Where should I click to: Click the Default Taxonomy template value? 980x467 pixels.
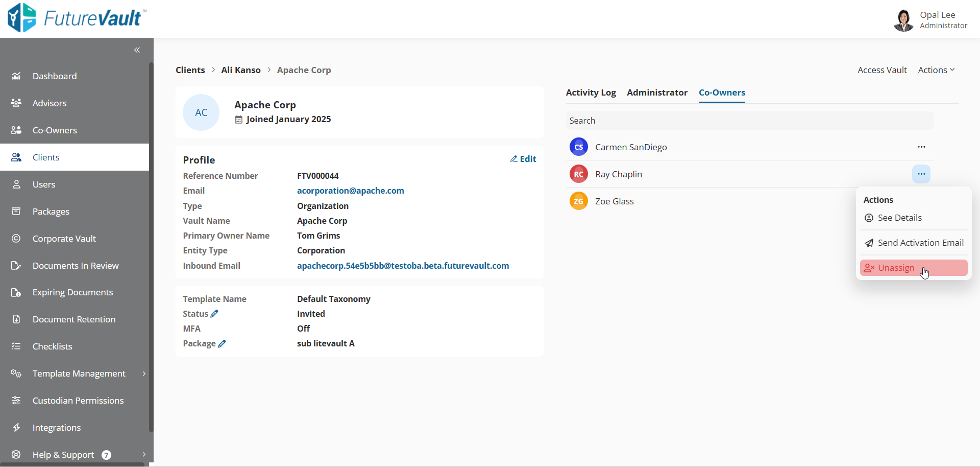[334, 299]
